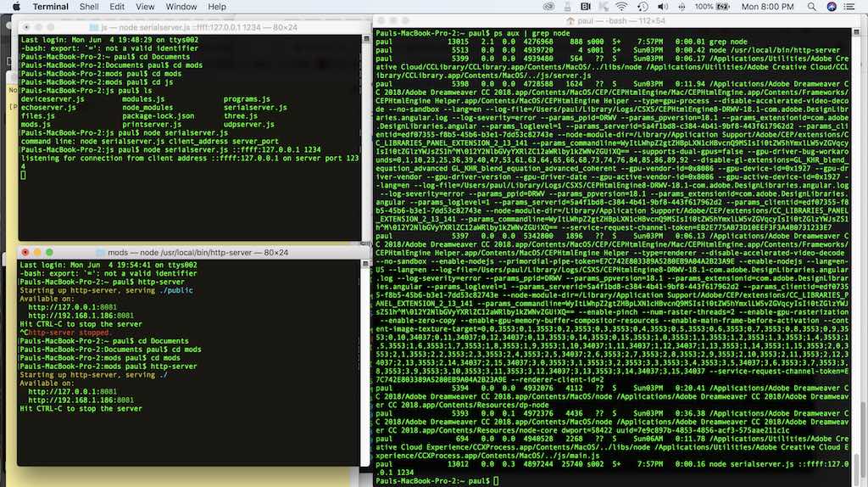Activate Siri from the menu bar

coord(832,7)
